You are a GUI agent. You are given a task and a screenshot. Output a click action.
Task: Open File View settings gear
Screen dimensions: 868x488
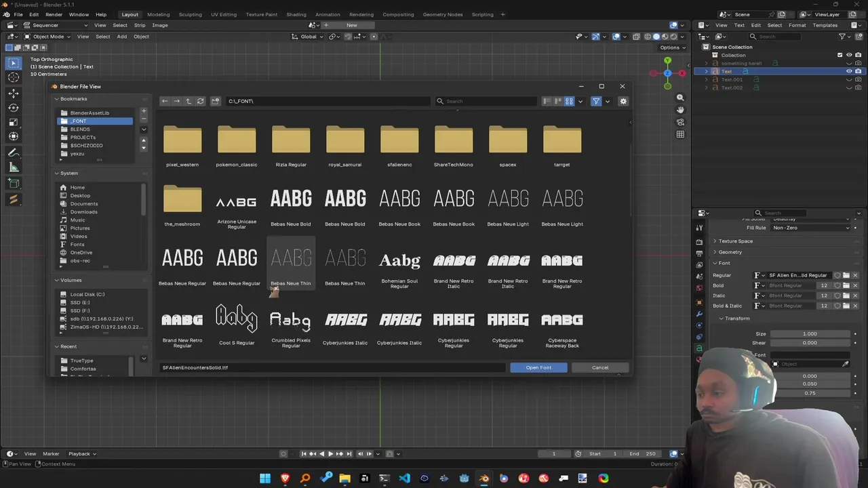coord(623,101)
